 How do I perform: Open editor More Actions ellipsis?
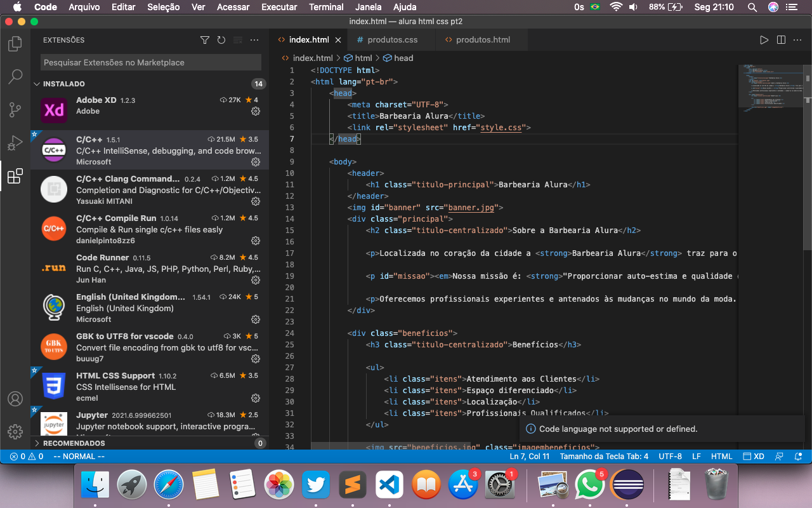(797, 39)
